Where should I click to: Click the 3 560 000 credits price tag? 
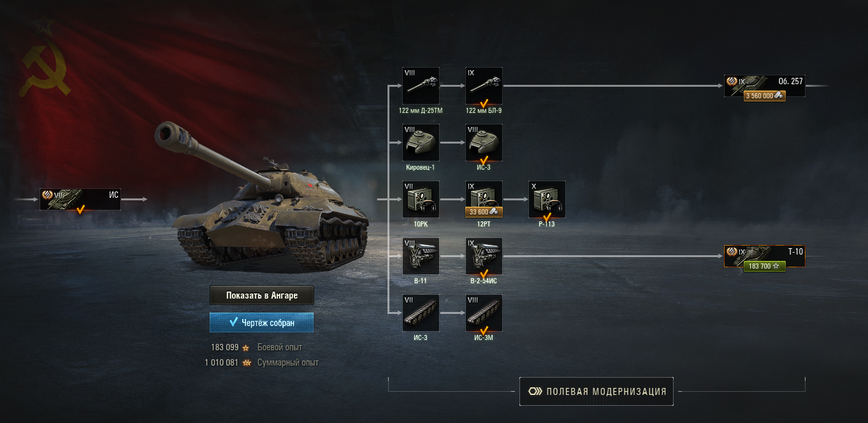(765, 96)
